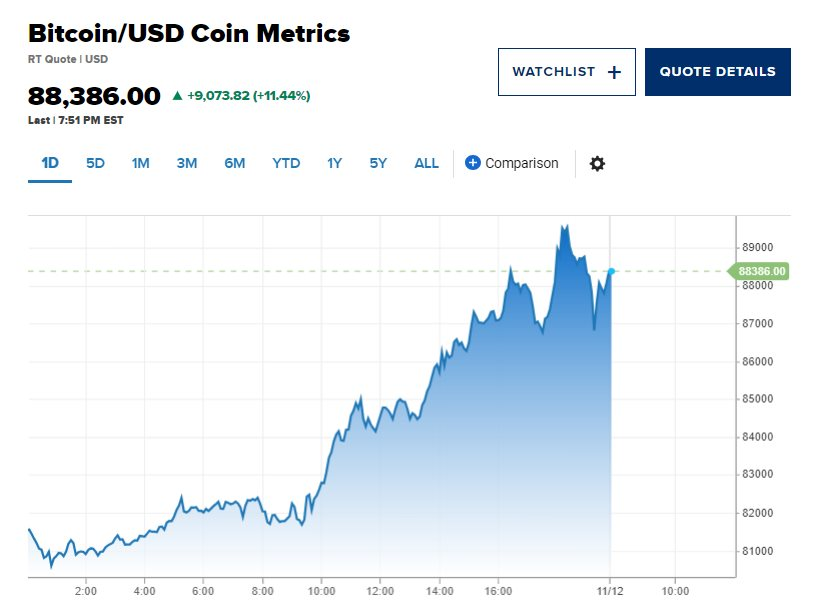Open QUOTE DETAILS
Screen dimensions: 820x606
[x=718, y=72]
